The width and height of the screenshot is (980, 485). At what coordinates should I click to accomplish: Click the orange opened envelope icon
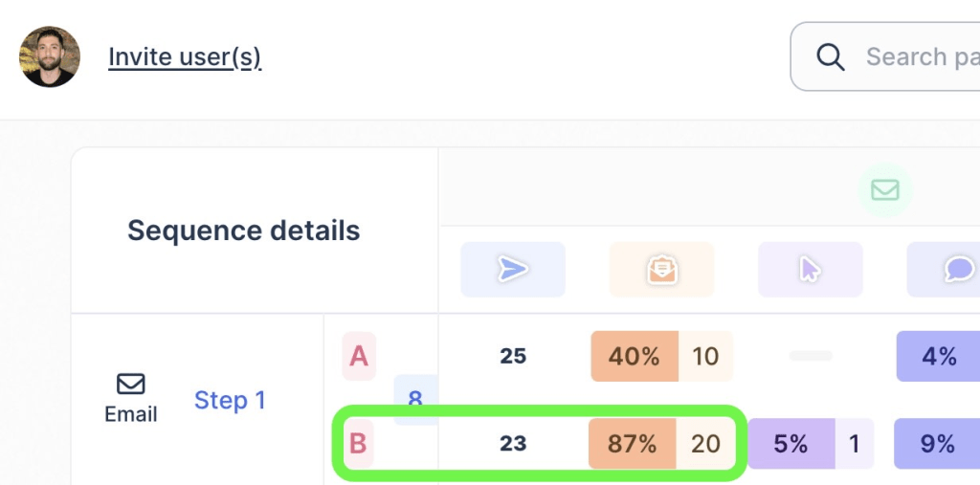click(662, 270)
